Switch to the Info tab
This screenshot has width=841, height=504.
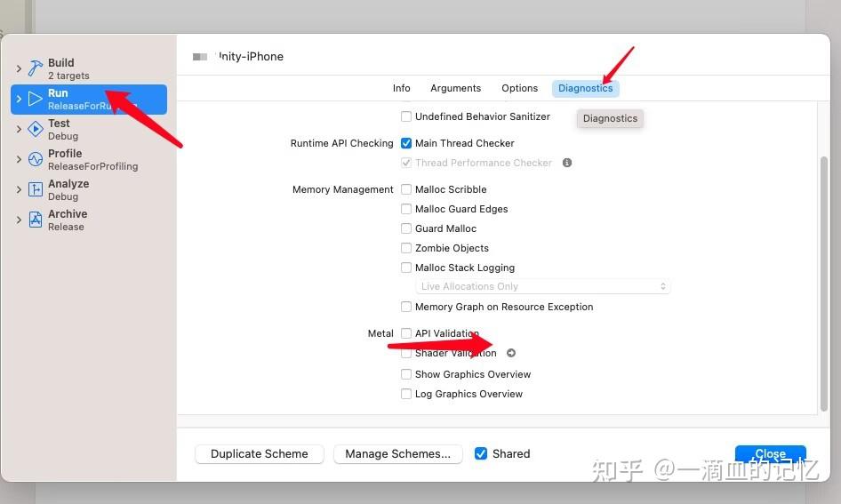pos(401,88)
